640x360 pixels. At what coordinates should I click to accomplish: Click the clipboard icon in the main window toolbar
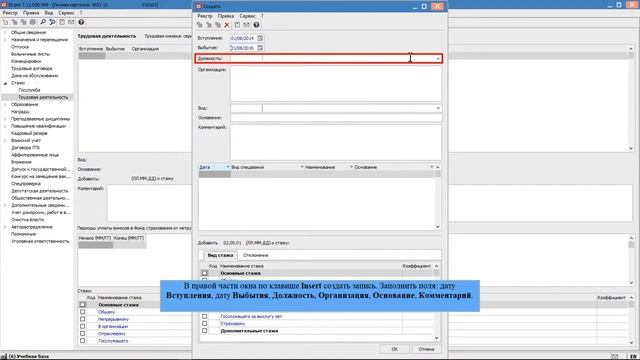(x=62, y=22)
